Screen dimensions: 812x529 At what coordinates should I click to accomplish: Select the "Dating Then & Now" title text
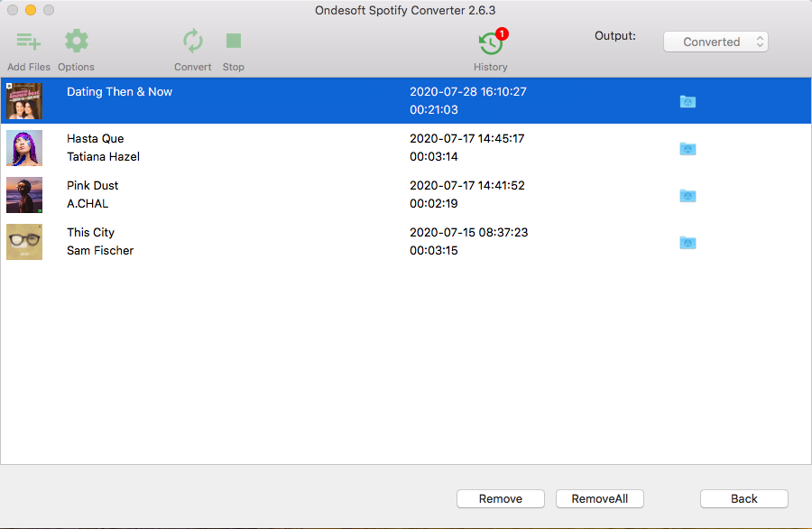coord(120,92)
